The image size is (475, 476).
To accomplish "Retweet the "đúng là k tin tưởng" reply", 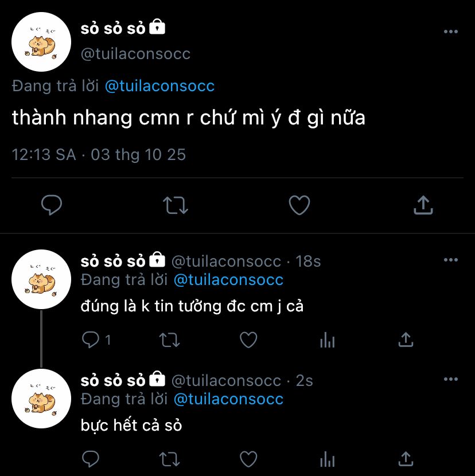I will 170,340.
